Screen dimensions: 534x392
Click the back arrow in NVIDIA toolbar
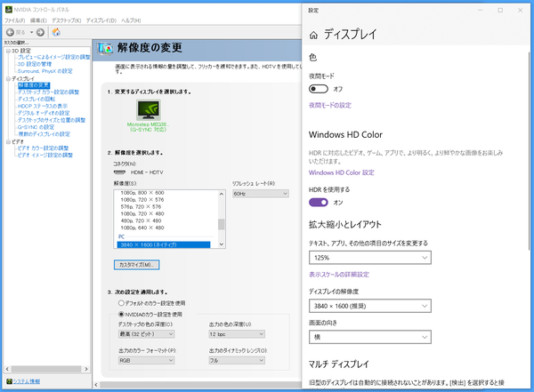point(10,32)
